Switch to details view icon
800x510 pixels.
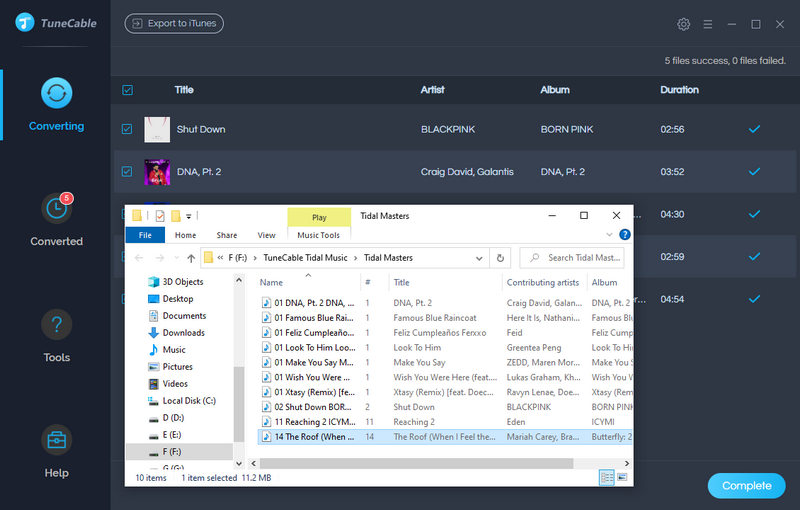pyautogui.click(x=607, y=478)
